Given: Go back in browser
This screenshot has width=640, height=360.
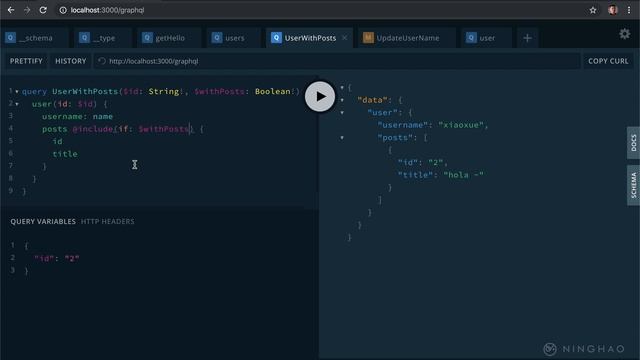Looking at the screenshot, I should click(x=11, y=10).
